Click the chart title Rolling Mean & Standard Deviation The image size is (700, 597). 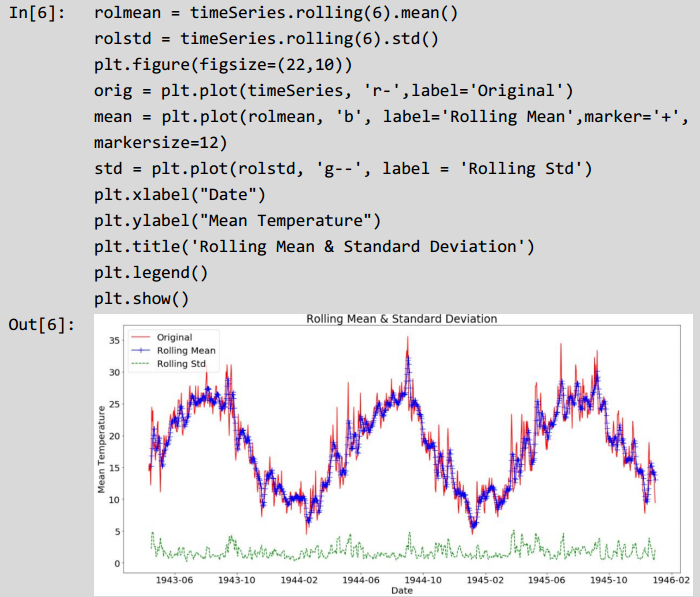click(x=401, y=319)
